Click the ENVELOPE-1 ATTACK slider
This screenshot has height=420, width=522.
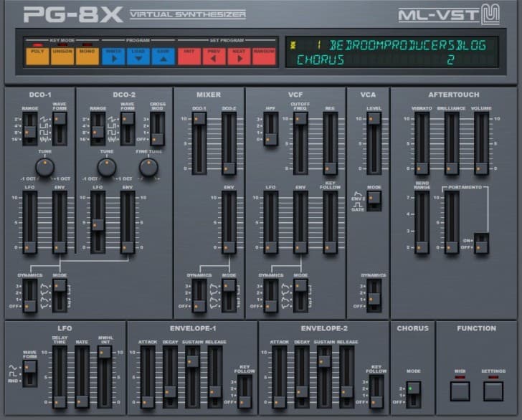pos(148,377)
